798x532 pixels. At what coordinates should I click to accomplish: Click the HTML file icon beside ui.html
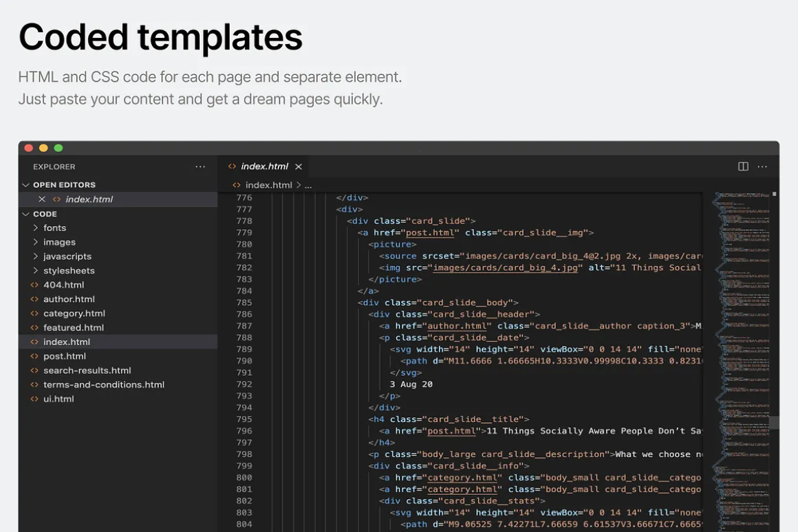pyautogui.click(x=34, y=399)
